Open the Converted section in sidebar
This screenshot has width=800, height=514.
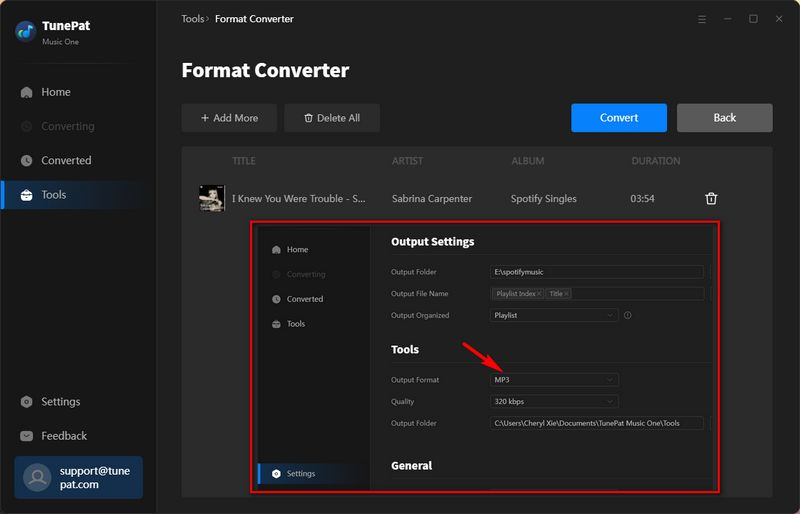click(x=66, y=160)
